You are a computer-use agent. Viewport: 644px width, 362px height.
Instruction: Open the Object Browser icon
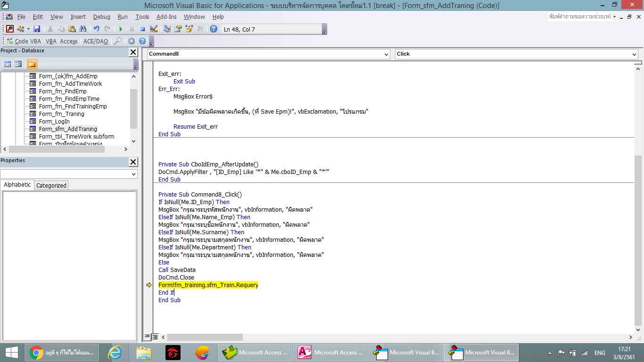coord(189,29)
